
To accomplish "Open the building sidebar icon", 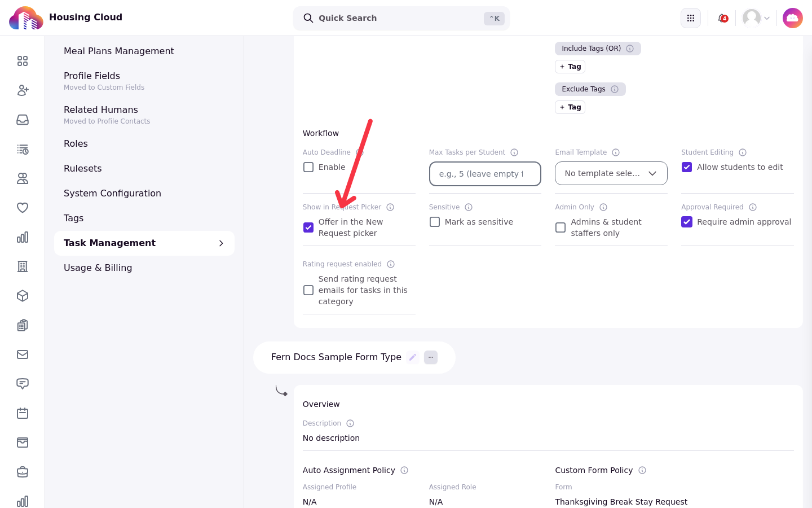I will (23, 266).
